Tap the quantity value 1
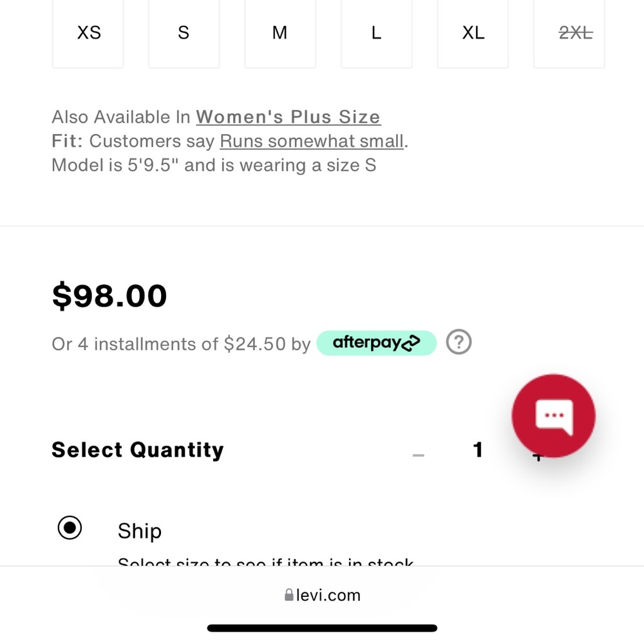644x644 pixels. pyautogui.click(x=477, y=450)
